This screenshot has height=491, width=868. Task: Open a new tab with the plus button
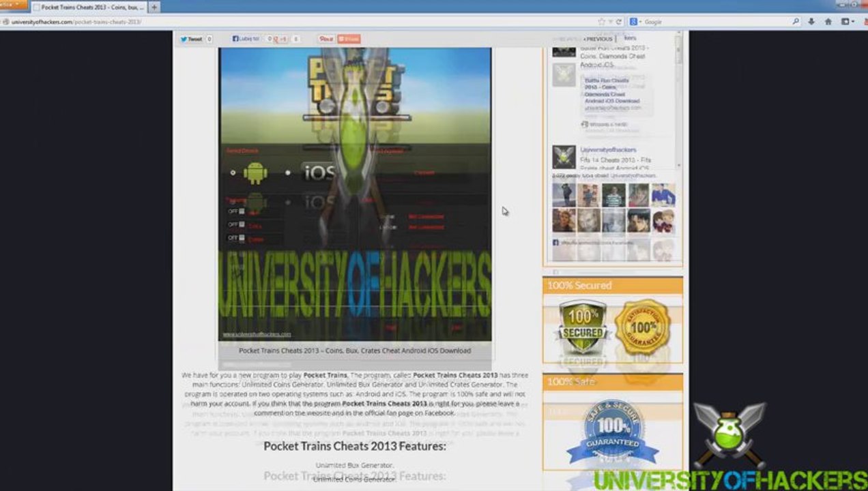pyautogui.click(x=154, y=7)
